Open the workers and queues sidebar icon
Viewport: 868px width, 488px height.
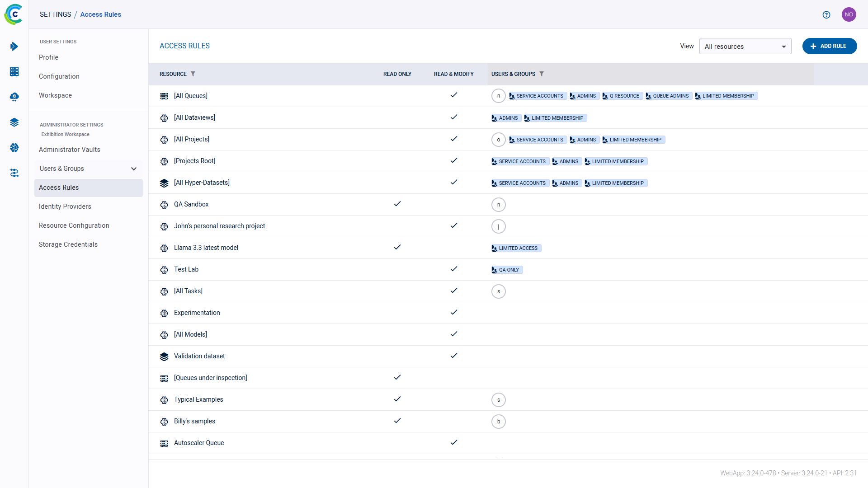coord(14,173)
